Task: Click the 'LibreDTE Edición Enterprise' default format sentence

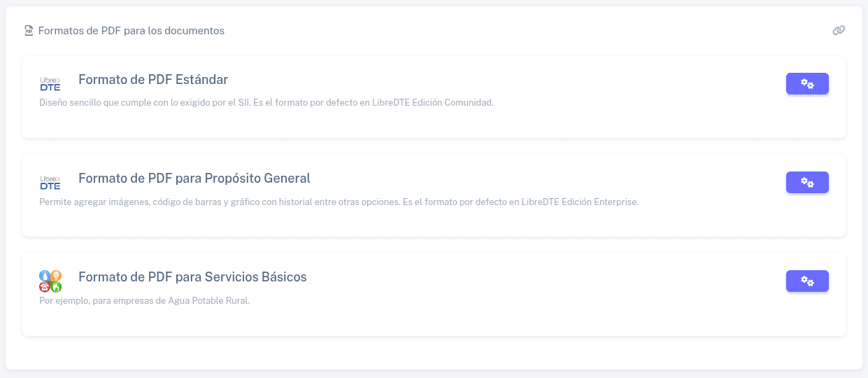Action: click(x=522, y=202)
